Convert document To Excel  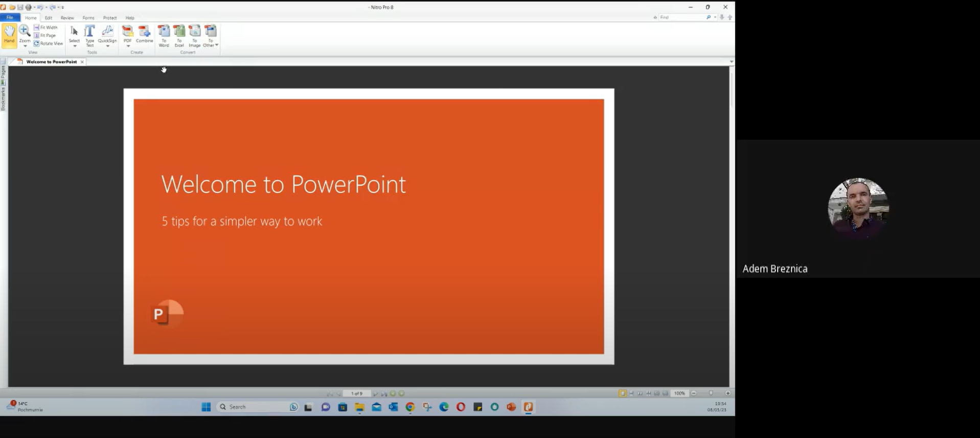pyautogui.click(x=179, y=36)
